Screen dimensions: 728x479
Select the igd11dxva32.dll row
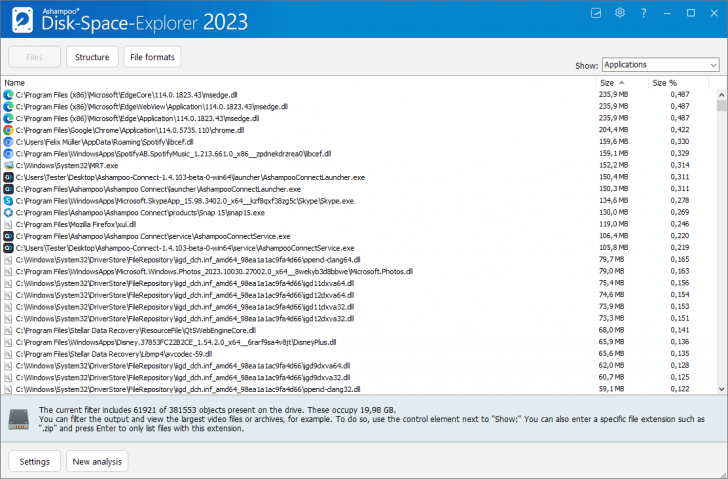click(x=358, y=307)
